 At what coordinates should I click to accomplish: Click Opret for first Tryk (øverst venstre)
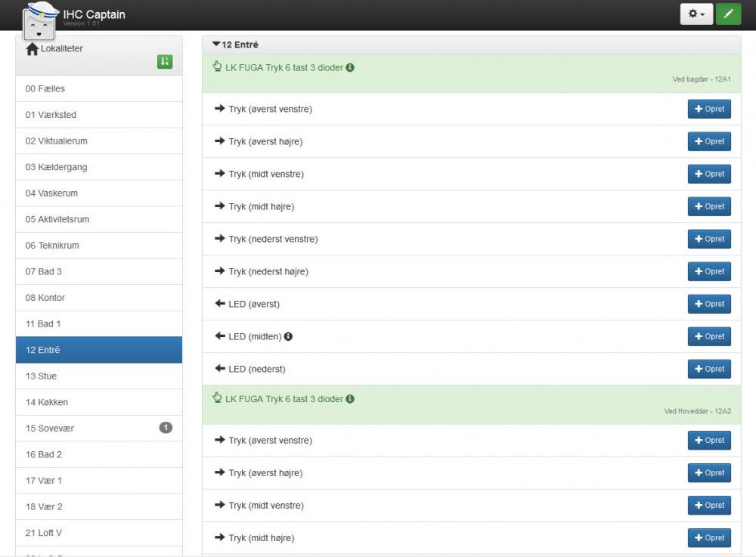(x=708, y=109)
